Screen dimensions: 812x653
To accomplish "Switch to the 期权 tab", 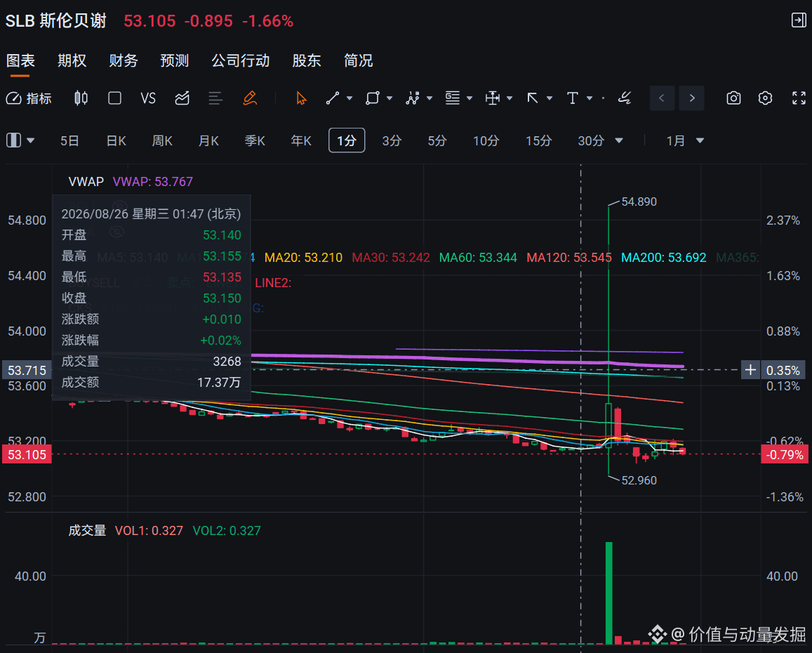I will pos(72,60).
